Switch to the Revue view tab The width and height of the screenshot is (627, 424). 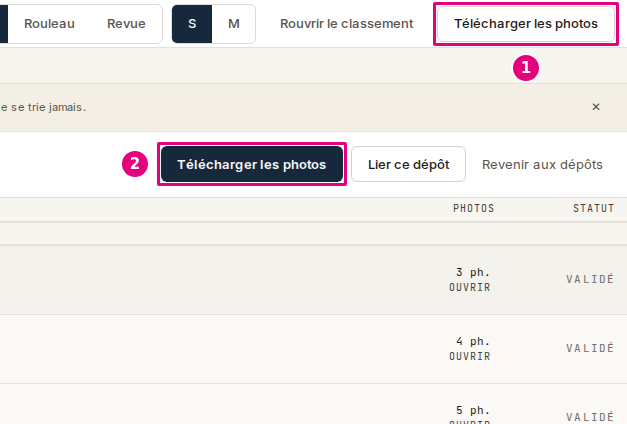click(126, 24)
